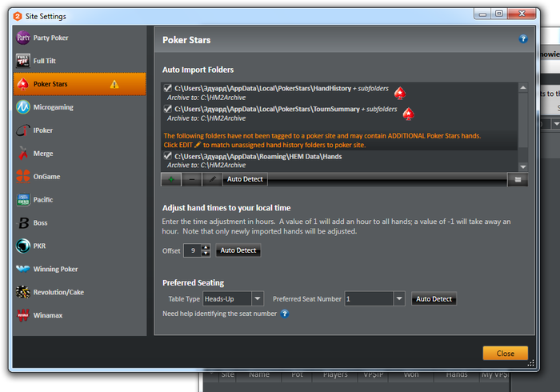560x392 pixels.
Task: Click 'Need help identifying the seat number' text
Action: click(x=220, y=314)
